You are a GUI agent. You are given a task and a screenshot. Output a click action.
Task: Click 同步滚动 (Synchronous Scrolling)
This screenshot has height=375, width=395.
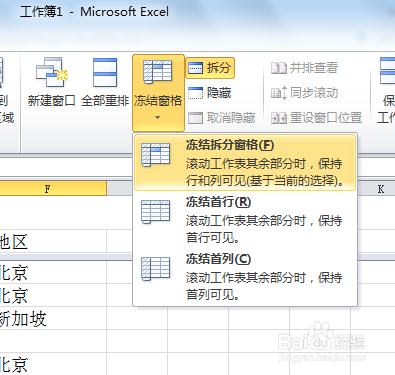click(x=305, y=93)
